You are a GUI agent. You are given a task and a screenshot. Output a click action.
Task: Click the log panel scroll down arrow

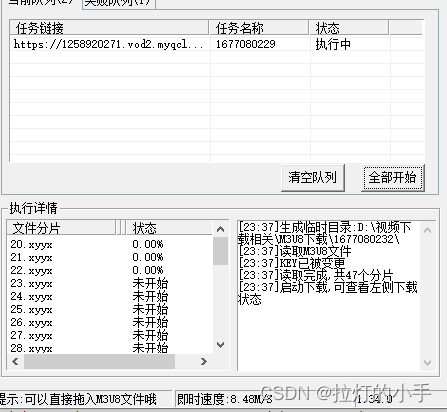click(x=428, y=362)
